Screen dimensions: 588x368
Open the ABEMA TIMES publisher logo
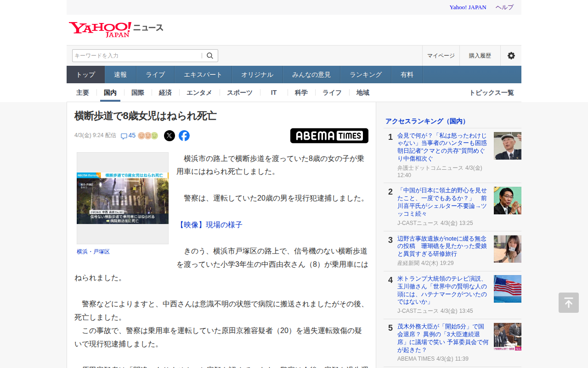pyautogui.click(x=329, y=136)
